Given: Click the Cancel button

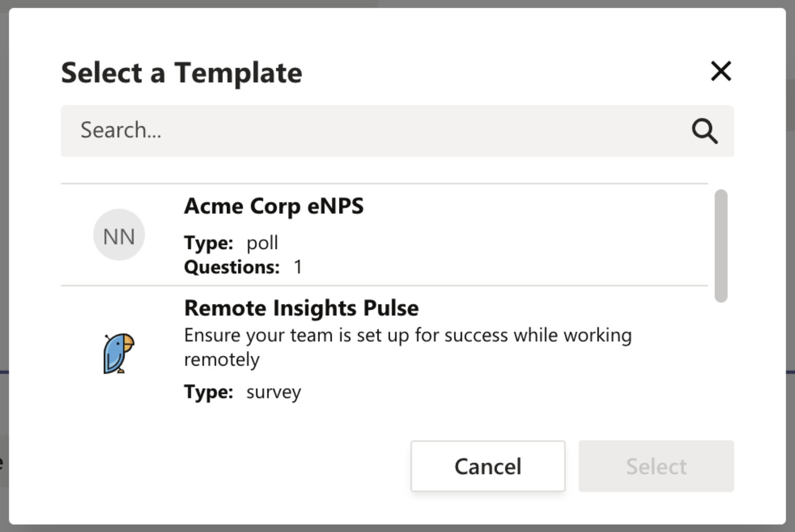Looking at the screenshot, I should coord(488,466).
